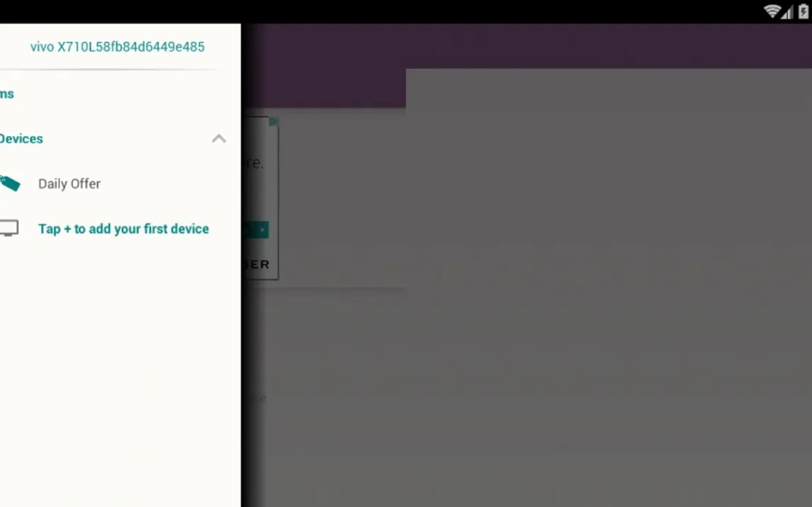Viewport: 812px width, 507px height.
Task: Tap the vivo X710L device name
Action: tap(117, 47)
